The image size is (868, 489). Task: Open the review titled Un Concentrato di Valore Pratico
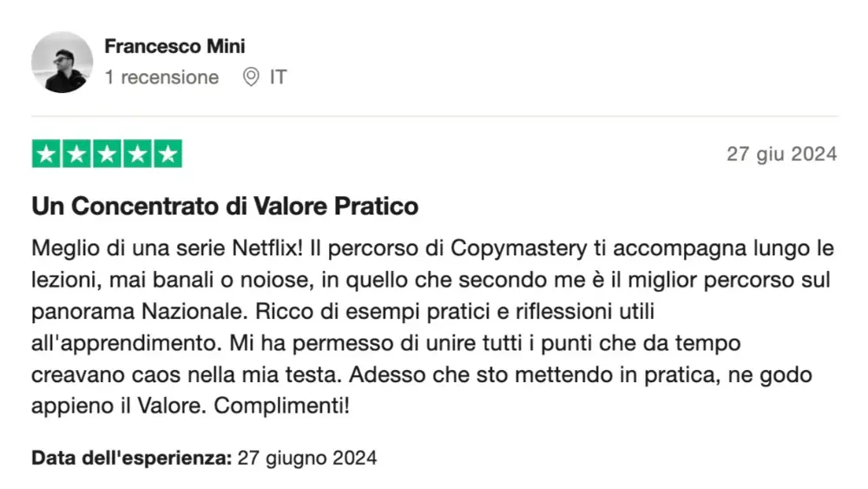225,207
